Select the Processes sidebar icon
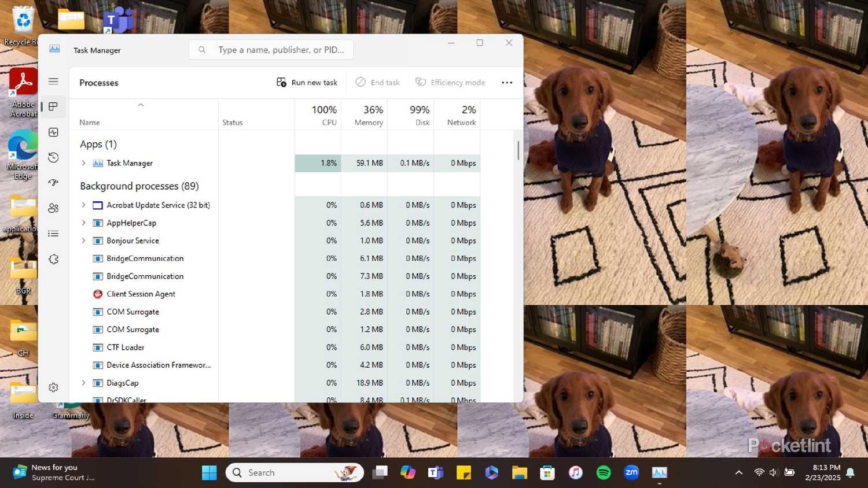Image resolution: width=868 pixels, height=488 pixels. click(53, 106)
